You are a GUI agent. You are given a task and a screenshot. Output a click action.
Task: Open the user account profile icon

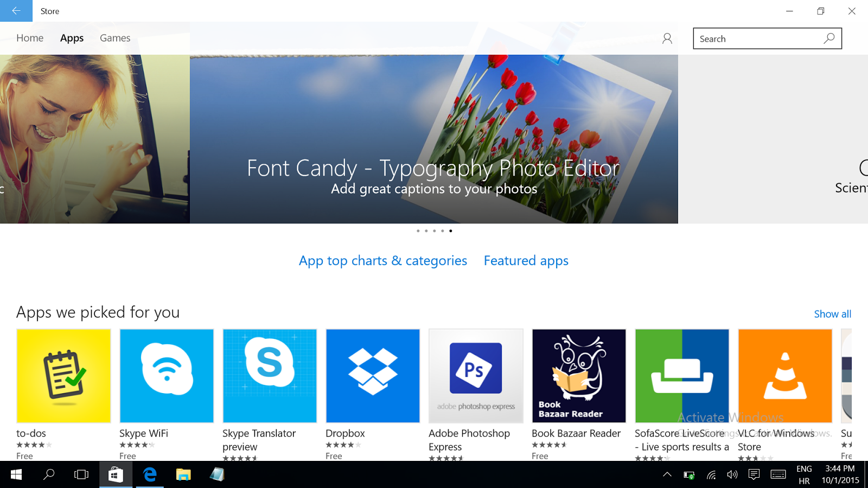click(x=667, y=38)
